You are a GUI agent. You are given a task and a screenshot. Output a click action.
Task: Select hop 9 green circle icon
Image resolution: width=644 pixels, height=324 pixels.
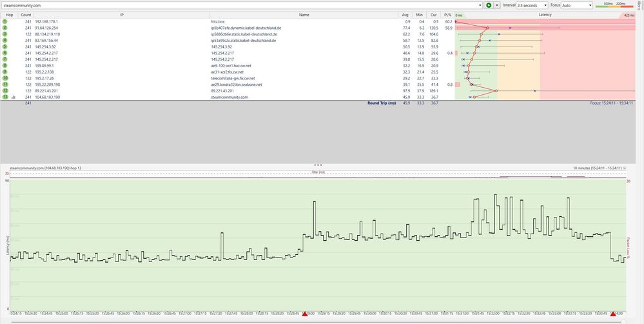pos(5,72)
